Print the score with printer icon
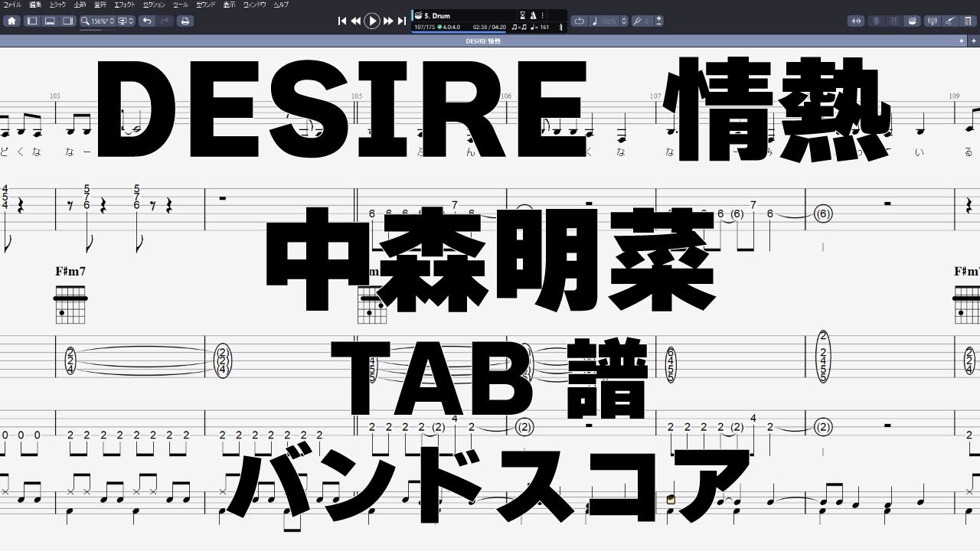 coord(185,21)
